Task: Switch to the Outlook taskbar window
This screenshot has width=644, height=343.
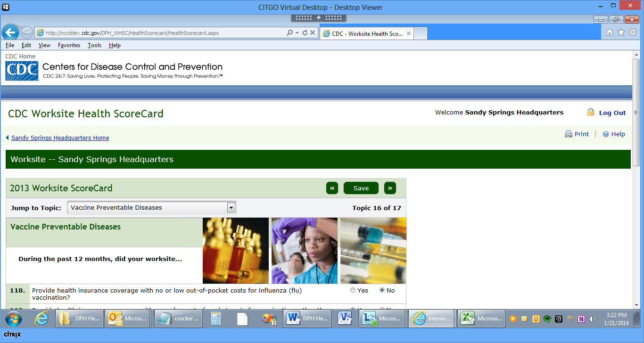Action: [x=127, y=318]
